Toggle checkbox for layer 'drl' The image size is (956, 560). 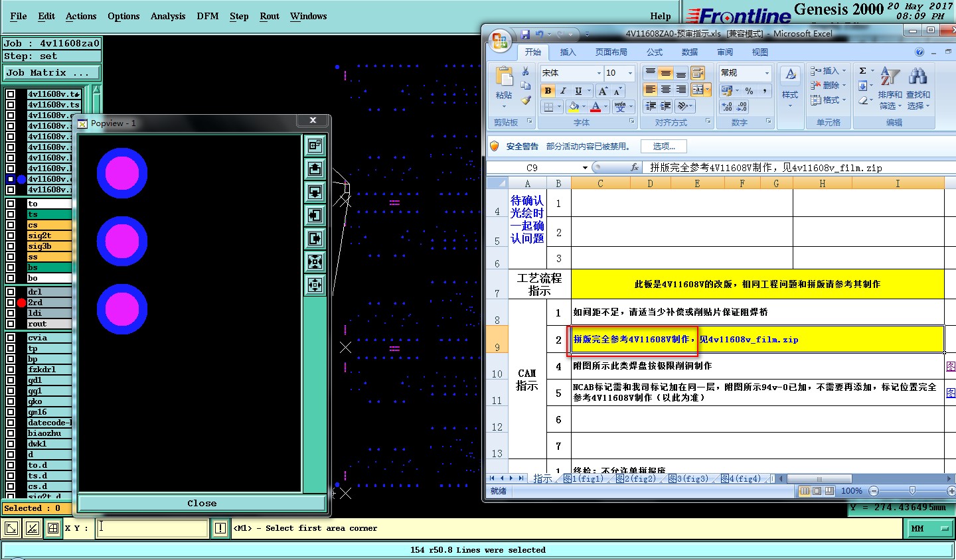point(11,292)
